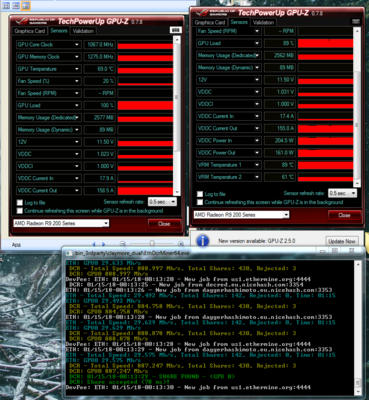The image size is (369, 400).
Task: Click the blue info icon beside update notice
Action: pos(203,240)
